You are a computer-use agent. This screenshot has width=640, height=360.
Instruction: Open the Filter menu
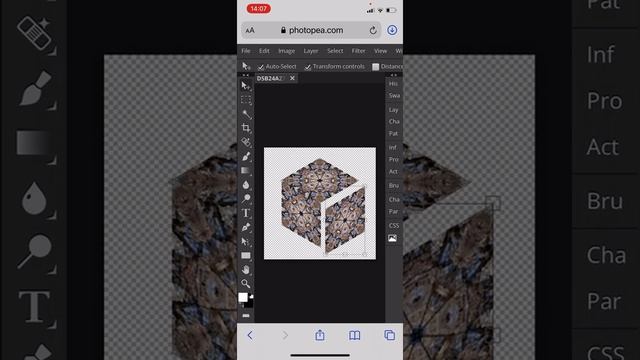pyautogui.click(x=358, y=51)
